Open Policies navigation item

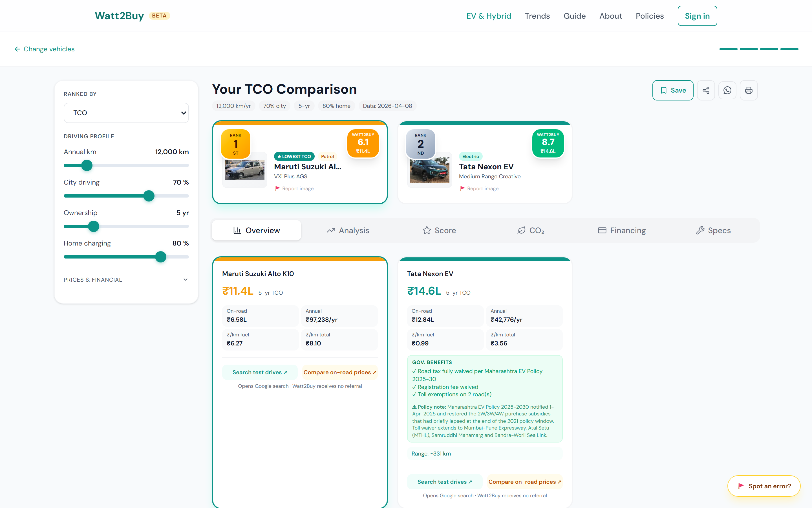[650, 16]
